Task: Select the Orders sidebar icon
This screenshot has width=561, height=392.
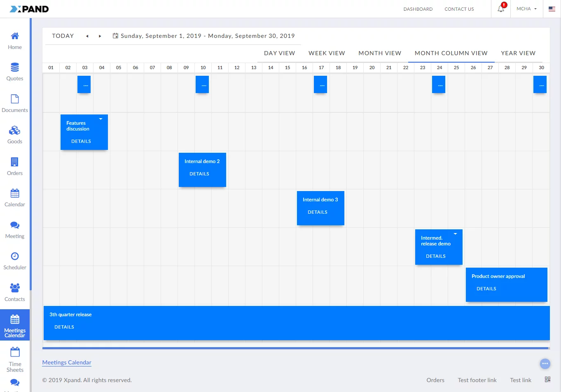Action: [x=15, y=162]
